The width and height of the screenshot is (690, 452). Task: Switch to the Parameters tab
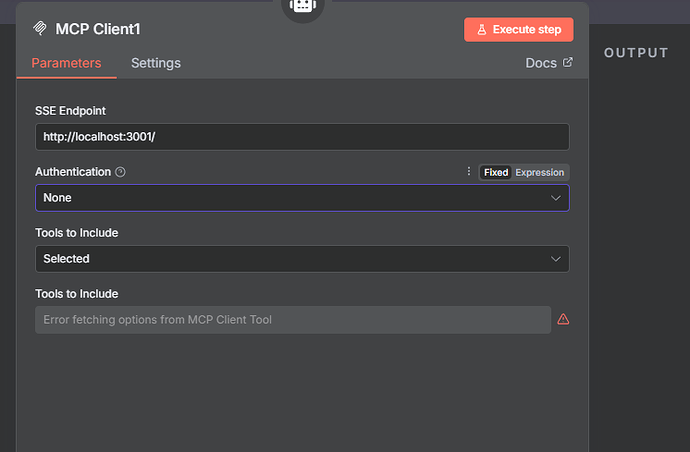[x=66, y=63]
